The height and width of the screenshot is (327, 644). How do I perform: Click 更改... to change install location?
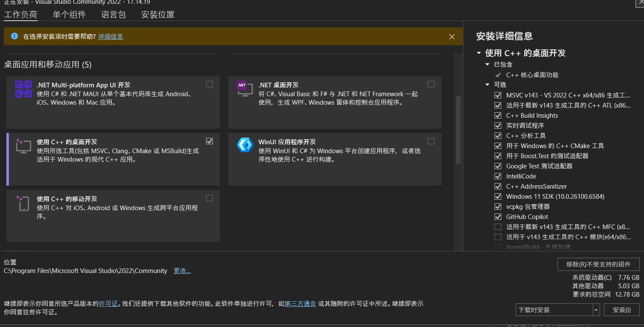pos(182,271)
